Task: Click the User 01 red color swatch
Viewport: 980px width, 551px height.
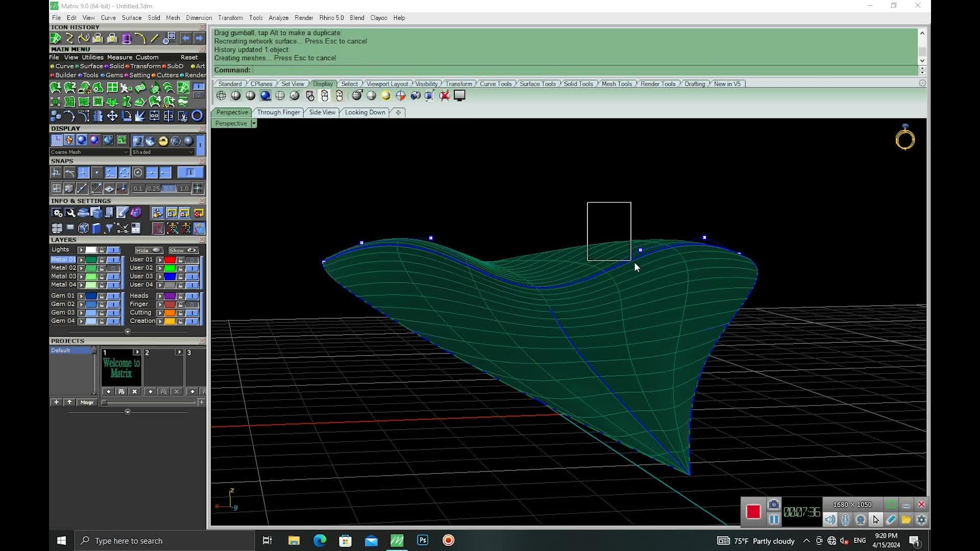Action: pos(169,260)
